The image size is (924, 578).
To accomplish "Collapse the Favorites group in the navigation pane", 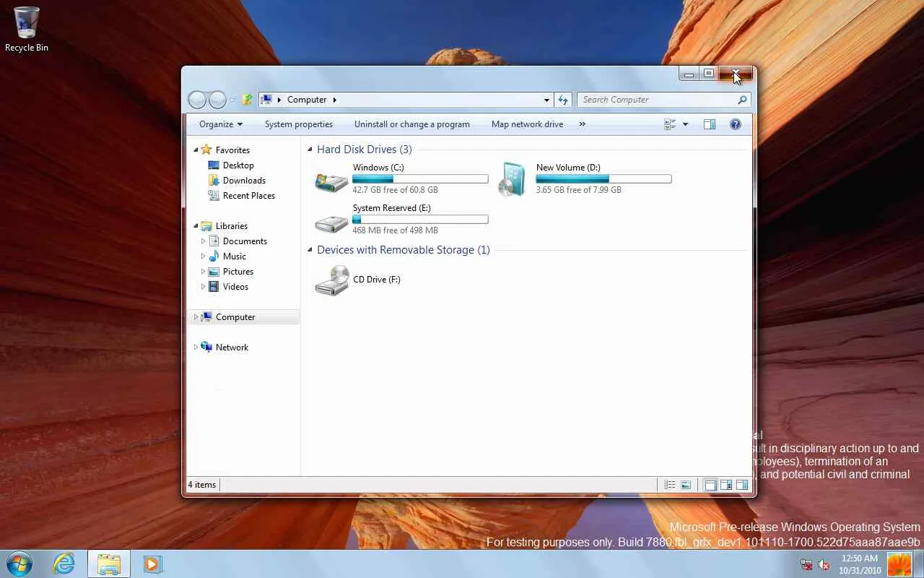I will click(196, 150).
